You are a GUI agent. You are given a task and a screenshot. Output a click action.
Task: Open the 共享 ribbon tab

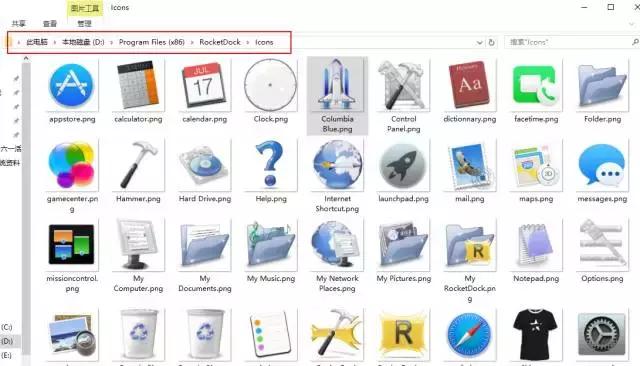tap(18, 24)
